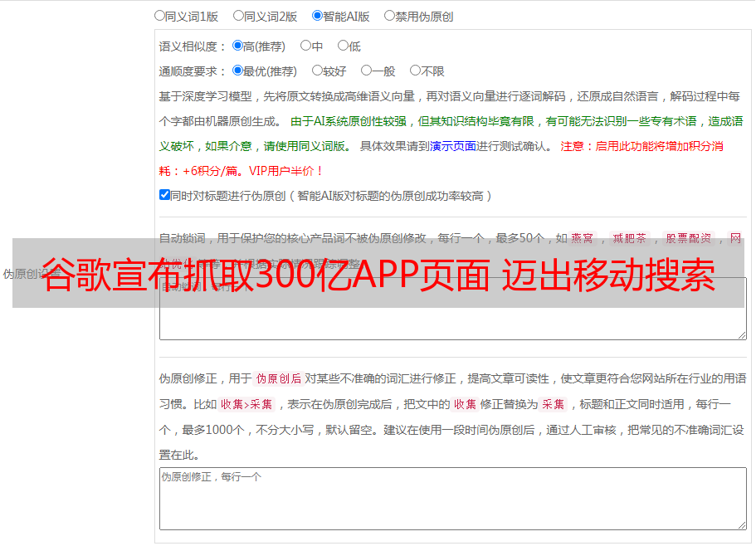
Task: Set 语义相似度 to 低
Action: pos(343,46)
